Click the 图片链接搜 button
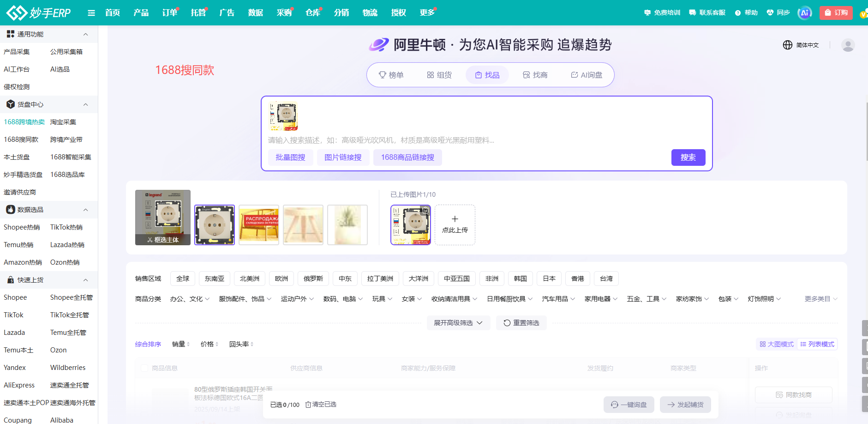868x424 pixels. point(343,157)
